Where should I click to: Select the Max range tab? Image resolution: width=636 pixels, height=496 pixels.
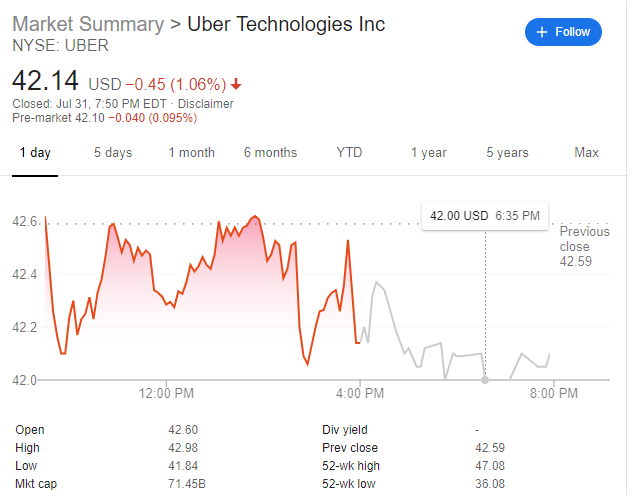[586, 153]
